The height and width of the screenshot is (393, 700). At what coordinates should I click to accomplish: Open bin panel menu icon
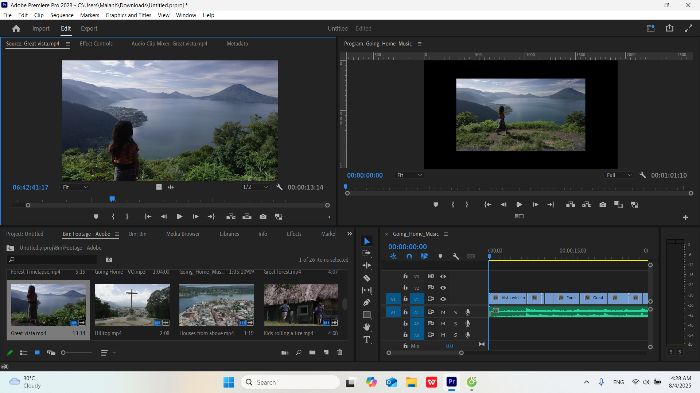(x=117, y=234)
